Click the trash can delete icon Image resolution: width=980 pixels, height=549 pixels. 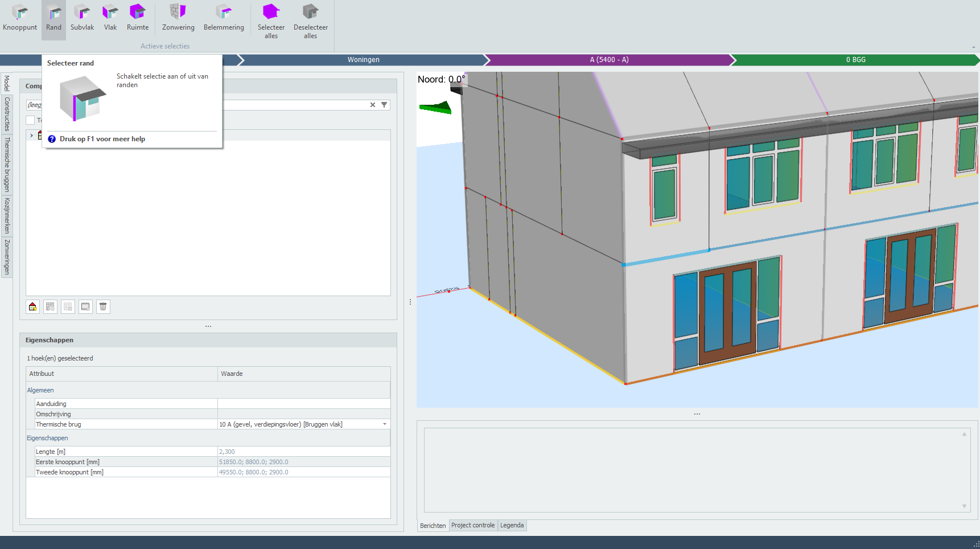[103, 307]
